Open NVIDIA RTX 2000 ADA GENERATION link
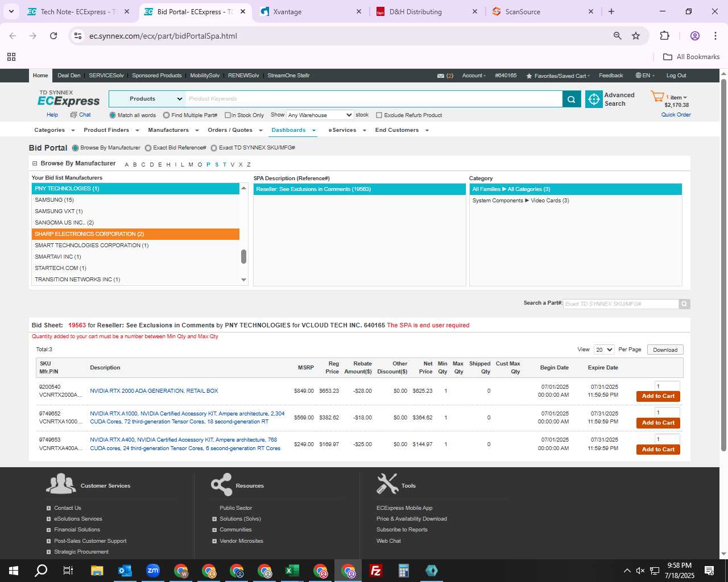This screenshot has width=728, height=582. [x=154, y=391]
